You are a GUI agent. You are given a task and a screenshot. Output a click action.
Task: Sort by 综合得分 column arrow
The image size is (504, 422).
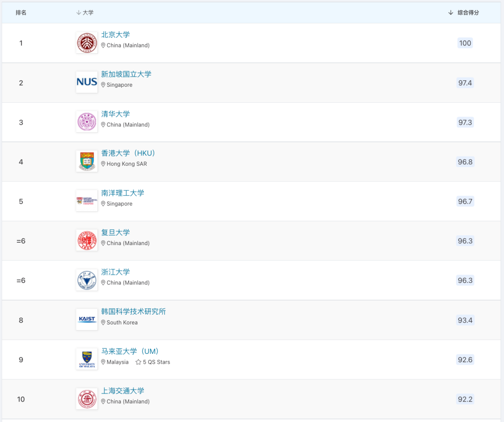(451, 13)
